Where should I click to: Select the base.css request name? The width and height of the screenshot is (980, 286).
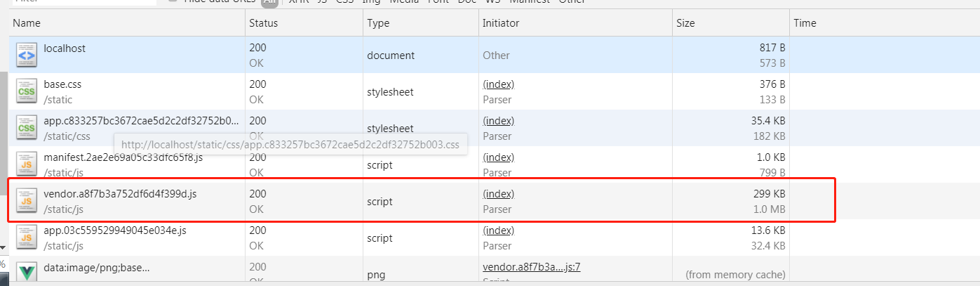tap(62, 84)
